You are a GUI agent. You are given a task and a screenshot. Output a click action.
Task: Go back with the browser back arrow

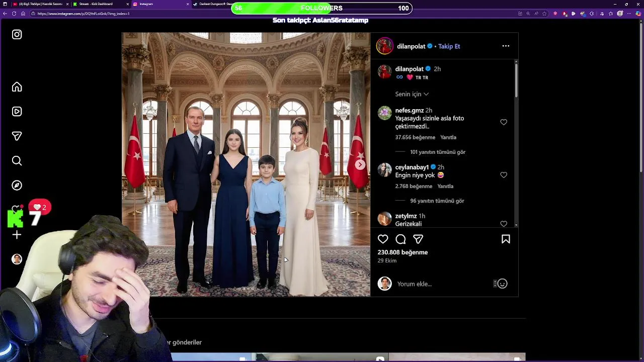click(5, 14)
